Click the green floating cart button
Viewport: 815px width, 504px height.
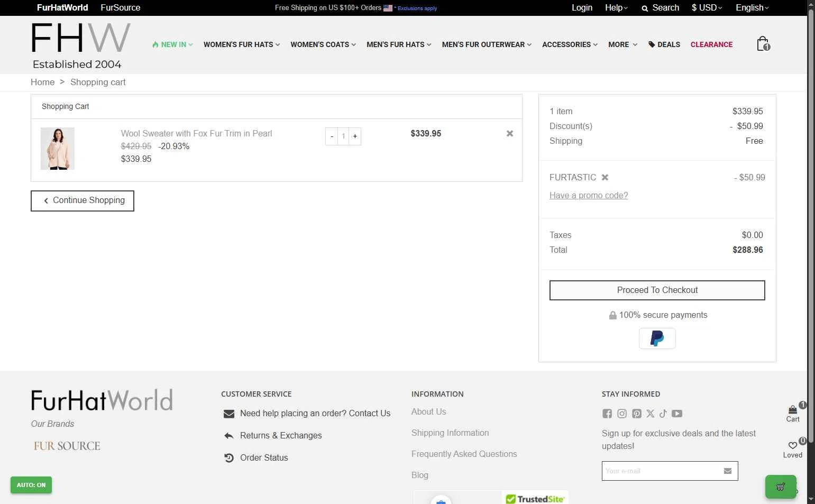(781, 487)
